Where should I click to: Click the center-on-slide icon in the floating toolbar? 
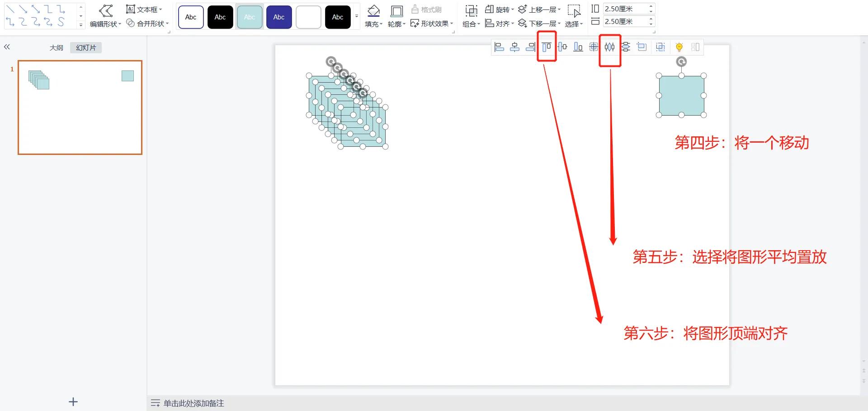pos(594,47)
